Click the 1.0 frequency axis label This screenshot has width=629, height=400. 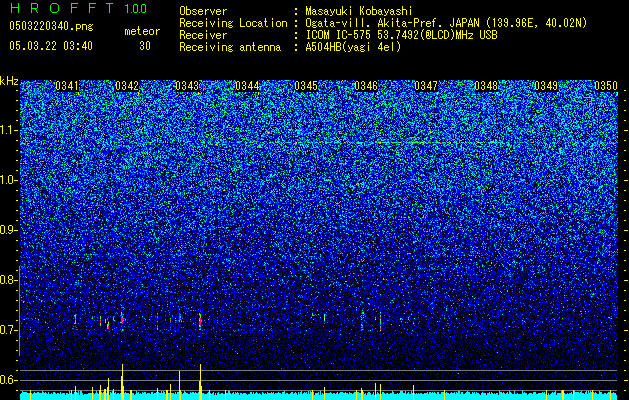(9, 180)
